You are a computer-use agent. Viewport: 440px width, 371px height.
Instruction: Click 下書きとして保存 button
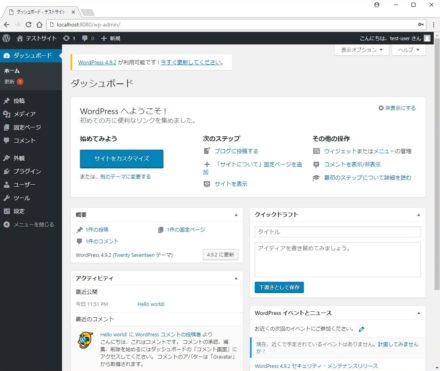[279, 287]
